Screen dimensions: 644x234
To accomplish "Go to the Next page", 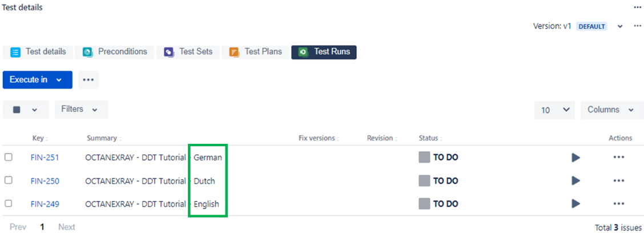I will [x=67, y=227].
